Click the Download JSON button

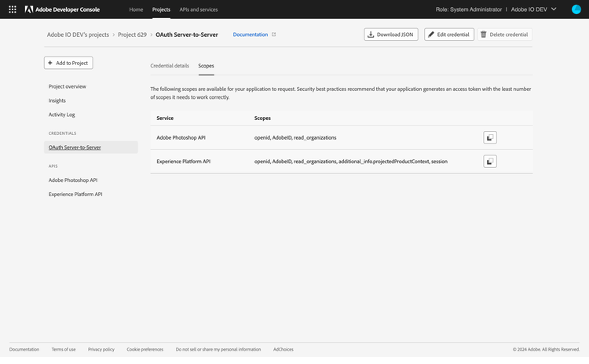coord(391,35)
